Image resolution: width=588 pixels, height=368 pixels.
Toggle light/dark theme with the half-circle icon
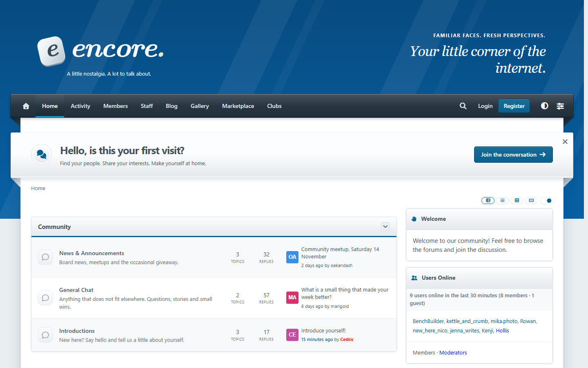544,106
